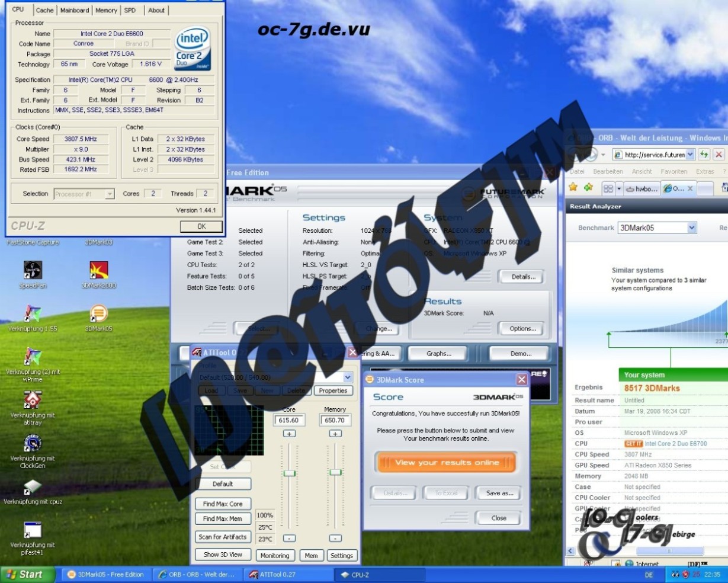Screen dimensions: 728x583
Task: Switch to CPU-Z Cache tab
Action: [44, 10]
